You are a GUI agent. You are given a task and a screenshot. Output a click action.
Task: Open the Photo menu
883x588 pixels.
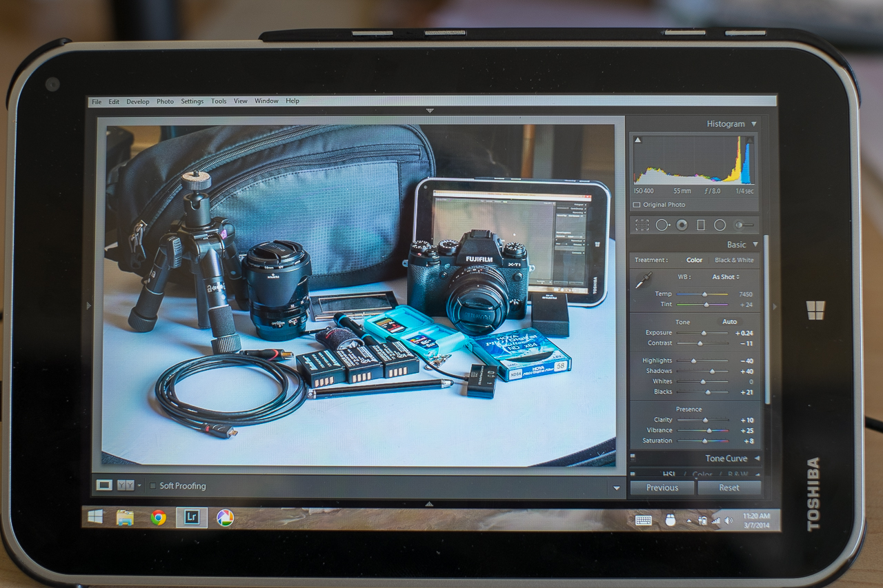[x=166, y=101]
